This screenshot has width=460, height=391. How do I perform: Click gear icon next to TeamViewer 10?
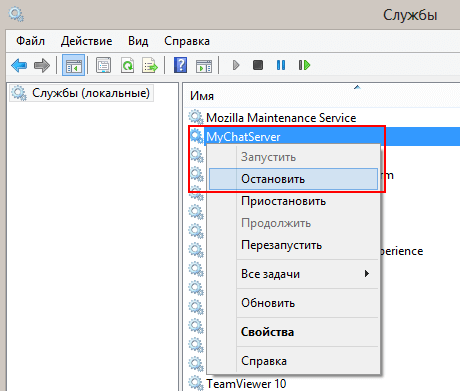[196, 383]
